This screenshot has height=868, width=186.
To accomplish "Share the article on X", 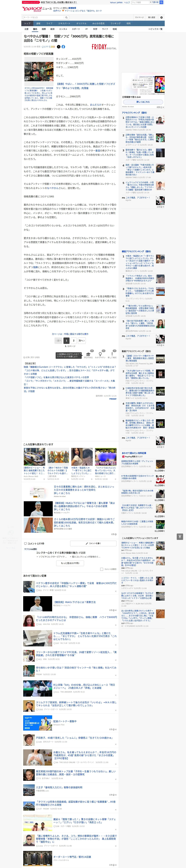I will 59,47.
